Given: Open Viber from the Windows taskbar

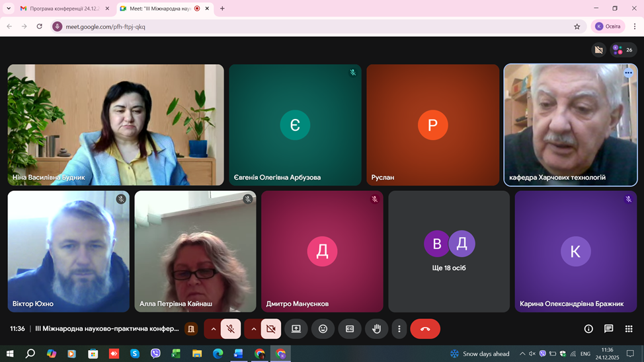Looking at the screenshot, I should (x=155, y=354).
